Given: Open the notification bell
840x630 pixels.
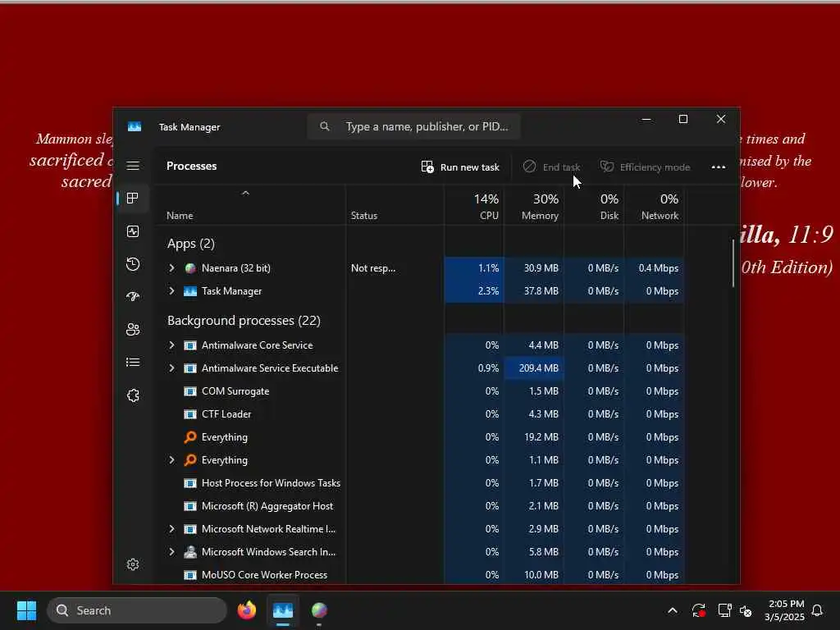Looking at the screenshot, I should pos(818,610).
